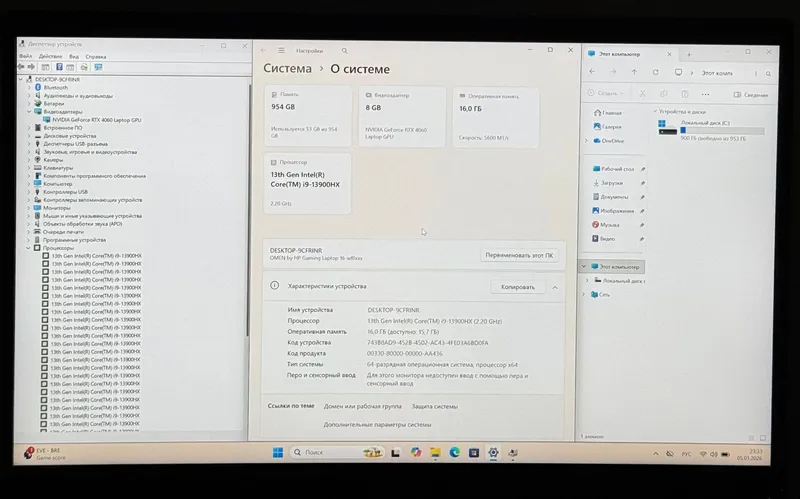Screen dimensions: 800x499
Task: Click the Settings gear on the taskbar
Action: click(493, 453)
